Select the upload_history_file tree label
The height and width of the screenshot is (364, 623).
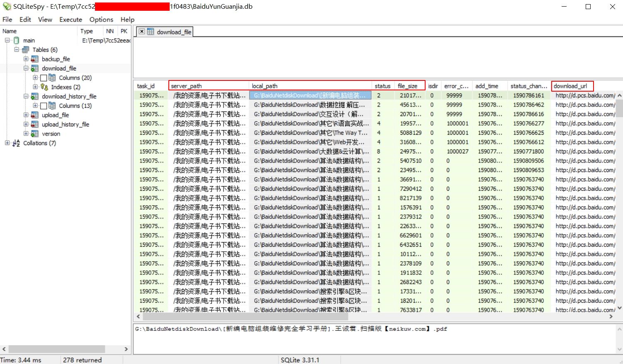coord(66,124)
